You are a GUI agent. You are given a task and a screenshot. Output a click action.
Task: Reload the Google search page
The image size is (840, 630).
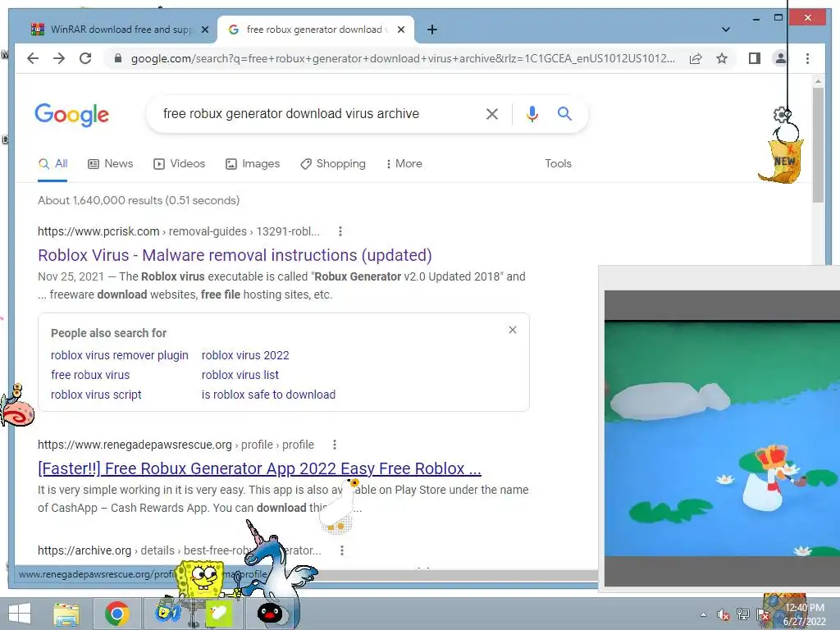(x=85, y=58)
